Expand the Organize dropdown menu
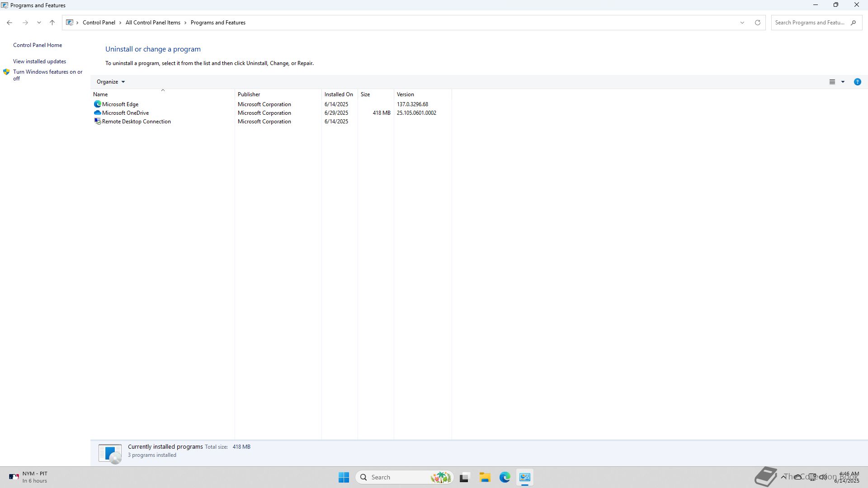 tap(110, 82)
